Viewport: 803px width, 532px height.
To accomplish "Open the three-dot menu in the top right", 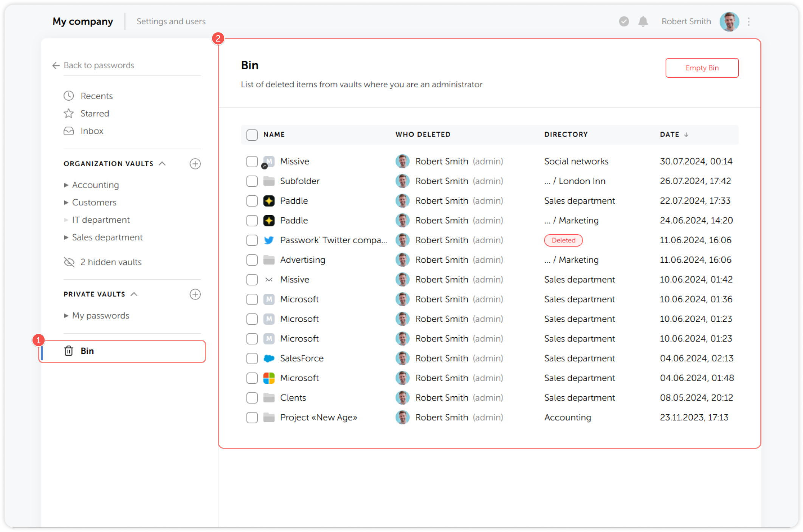I will click(x=749, y=22).
